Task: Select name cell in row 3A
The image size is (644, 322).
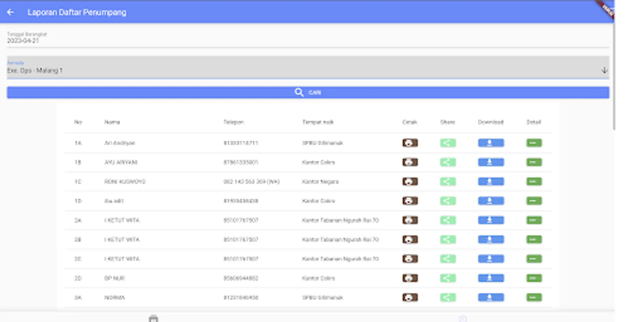Action: point(114,298)
